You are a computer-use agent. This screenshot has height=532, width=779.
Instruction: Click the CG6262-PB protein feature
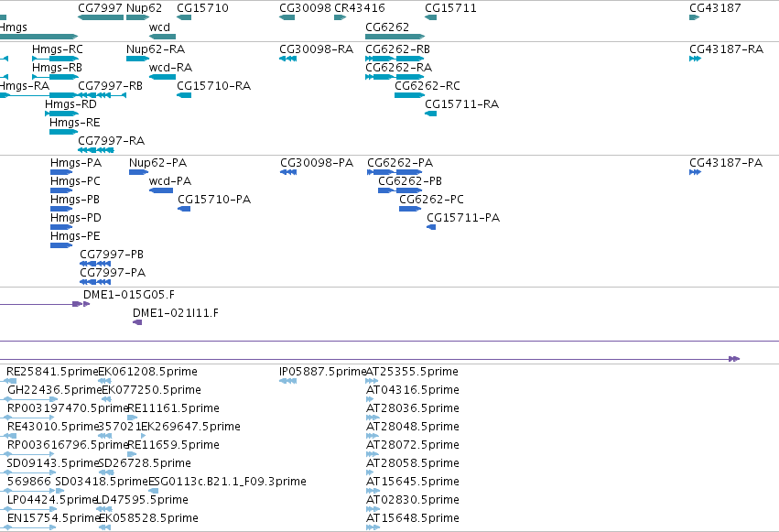(400, 190)
